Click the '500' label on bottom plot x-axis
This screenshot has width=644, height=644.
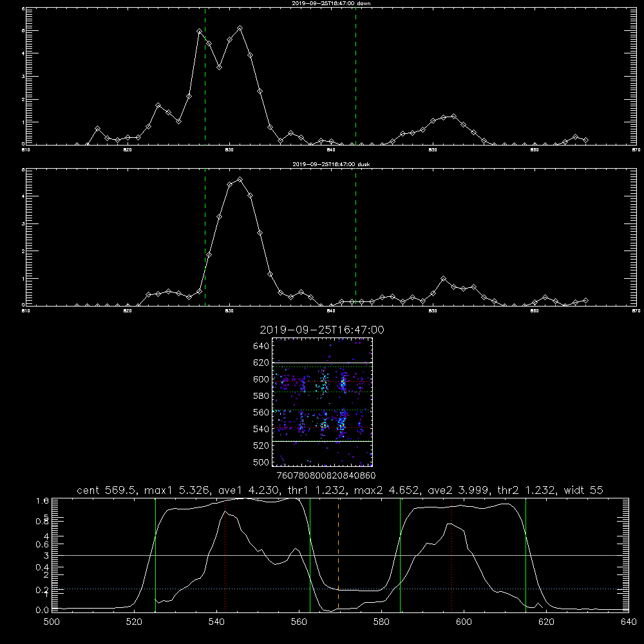(x=52, y=622)
